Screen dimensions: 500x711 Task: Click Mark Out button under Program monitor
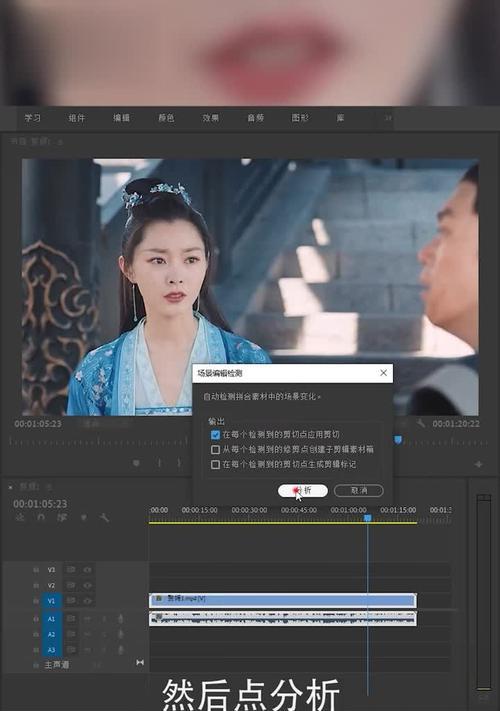(x=179, y=463)
